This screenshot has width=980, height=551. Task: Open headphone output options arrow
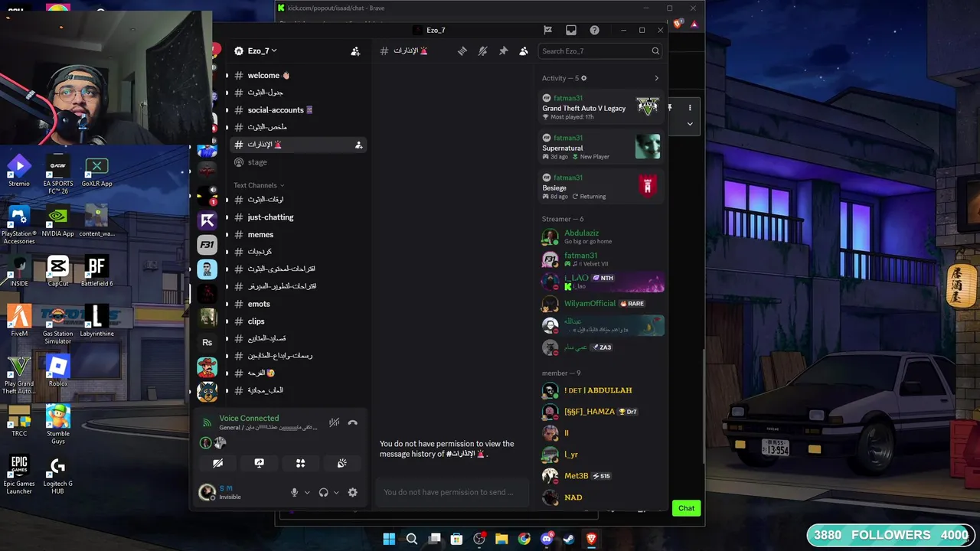[336, 493]
